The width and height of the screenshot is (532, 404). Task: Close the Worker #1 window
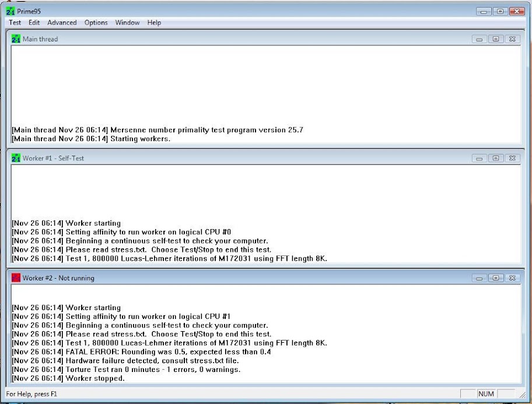coord(512,158)
